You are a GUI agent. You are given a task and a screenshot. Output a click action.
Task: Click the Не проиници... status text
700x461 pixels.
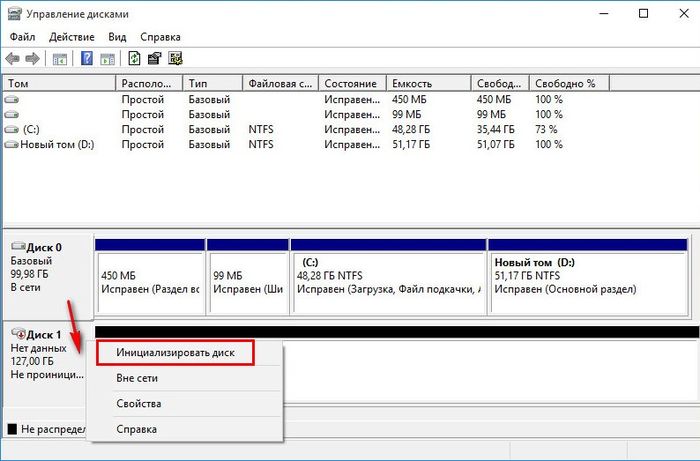[47, 374]
